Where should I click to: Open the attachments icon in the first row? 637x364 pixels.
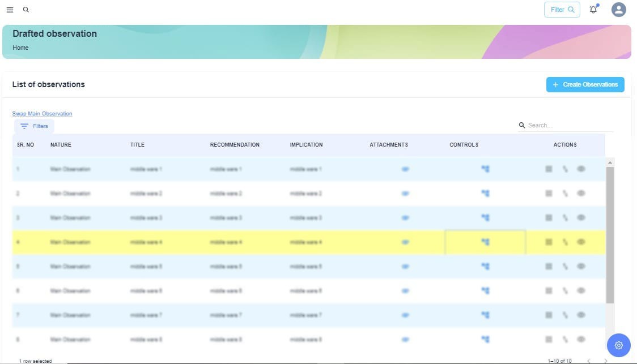tap(405, 169)
